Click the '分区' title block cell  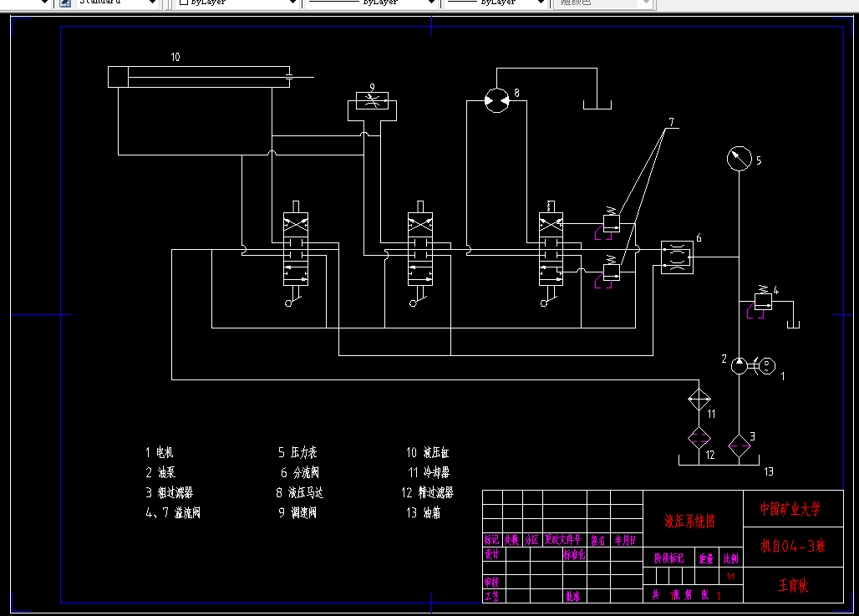(x=531, y=541)
